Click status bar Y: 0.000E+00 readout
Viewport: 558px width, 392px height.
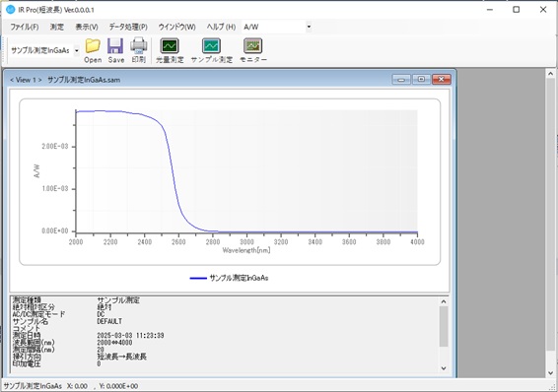[x=119, y=386]
